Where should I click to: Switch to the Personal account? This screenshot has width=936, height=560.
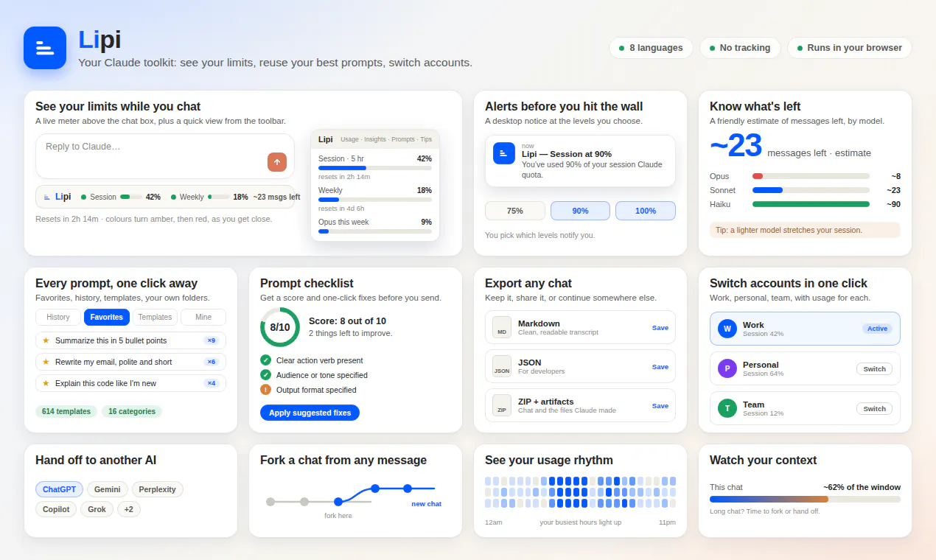tap(874, 368)
